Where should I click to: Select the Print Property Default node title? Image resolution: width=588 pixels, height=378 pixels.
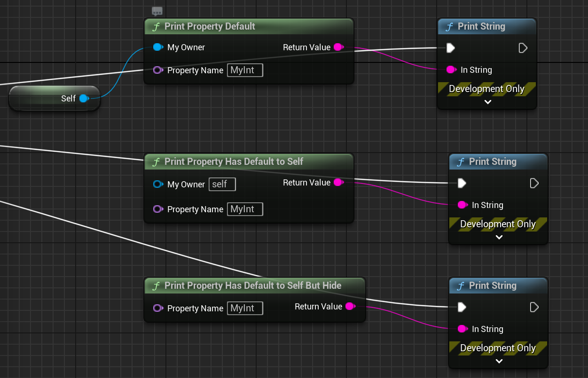tap(210, 27)
